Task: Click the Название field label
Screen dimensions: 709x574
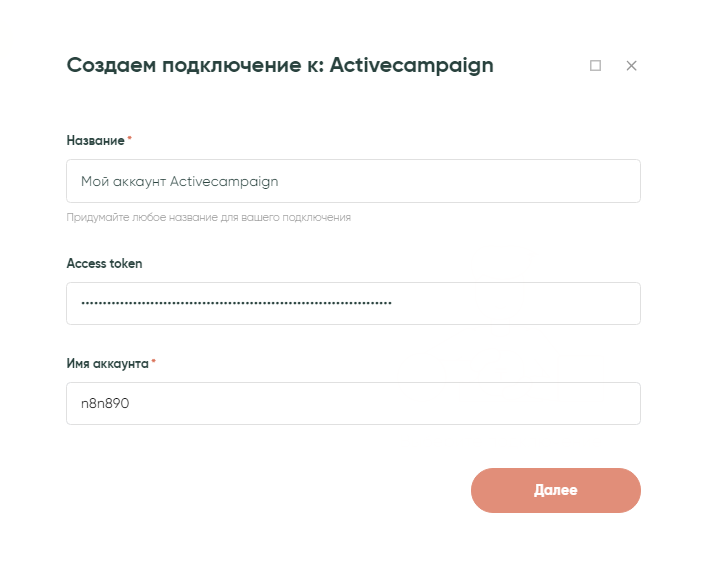Action: point(95,141)
